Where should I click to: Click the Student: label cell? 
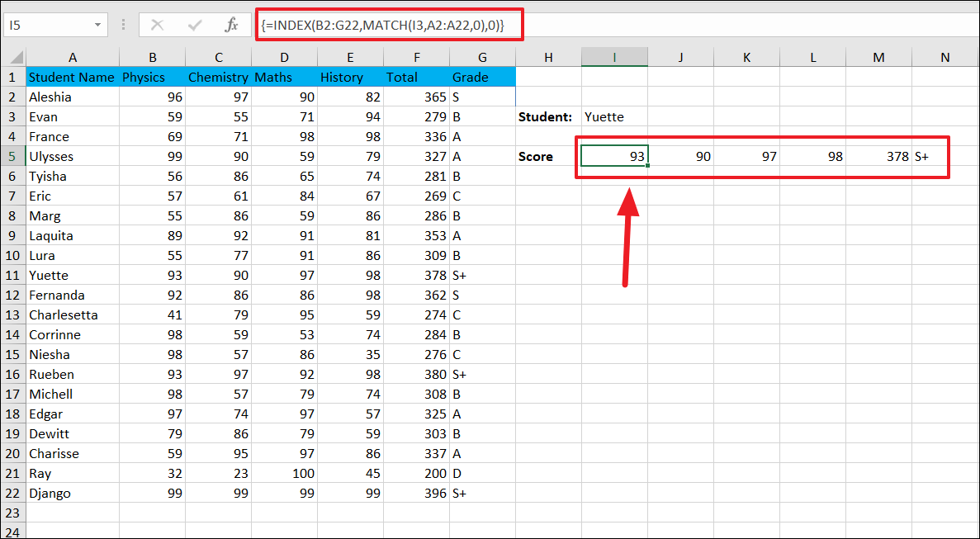[x=546, y=116]
